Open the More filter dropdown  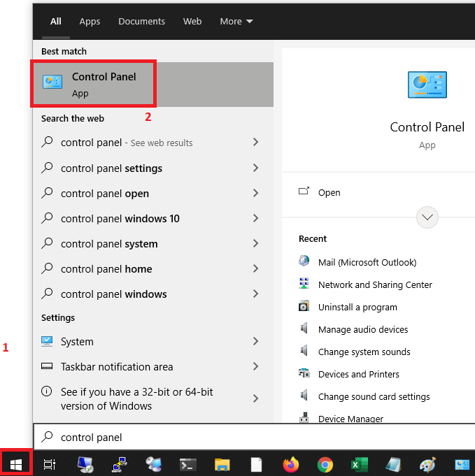236,21
